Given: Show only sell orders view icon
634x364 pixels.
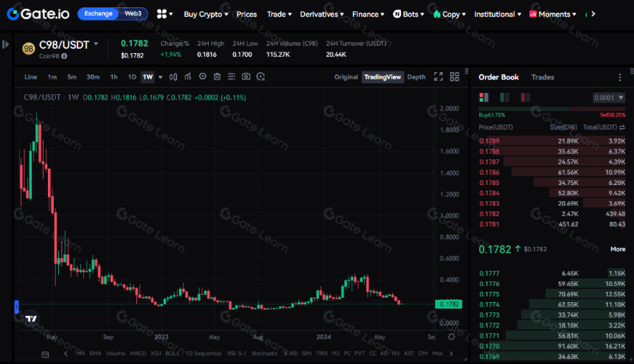Looking at the screenshot, I should tap(525, 97).
